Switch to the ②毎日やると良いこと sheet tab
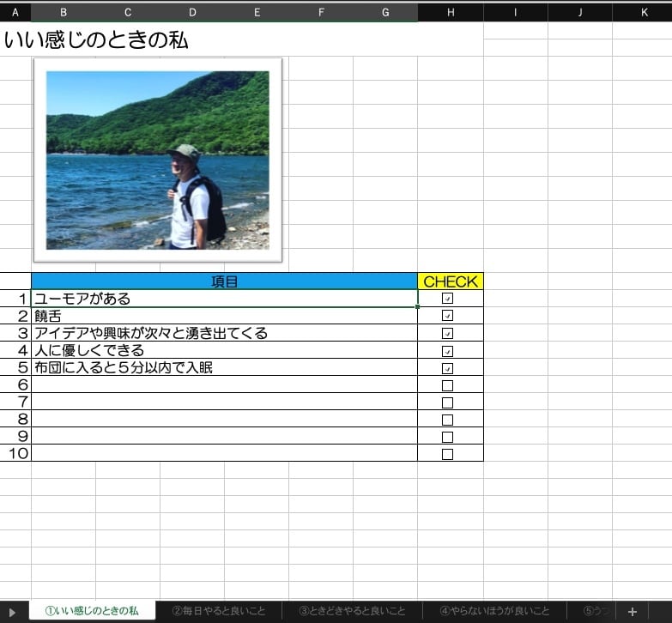Image resolution: width=672 pixels, height=623 pixels. (x=219, y=611)
